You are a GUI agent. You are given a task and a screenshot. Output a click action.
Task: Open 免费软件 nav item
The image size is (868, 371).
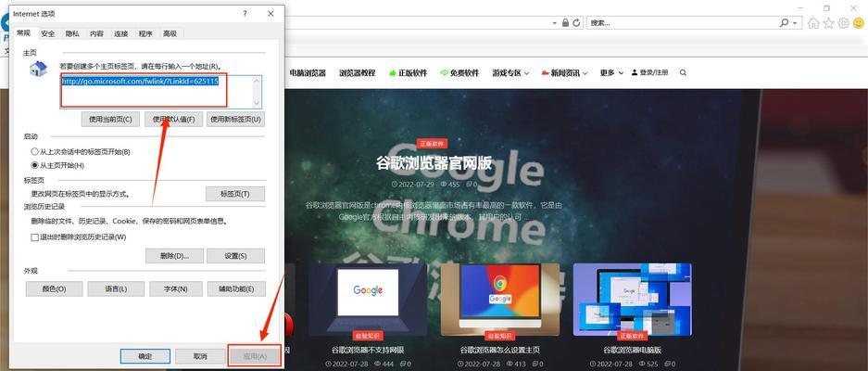459,72
